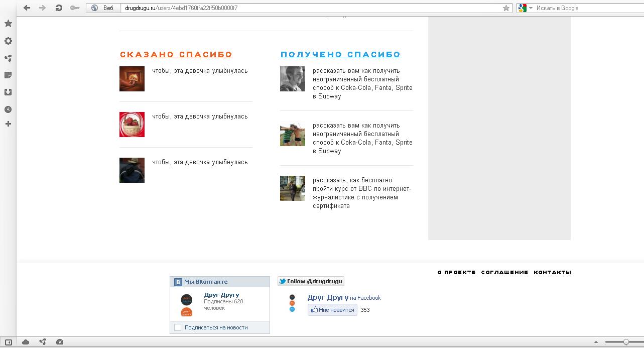Screen dimensions: 644x348
Task: Reload the current page
Action: pos(59,8)
